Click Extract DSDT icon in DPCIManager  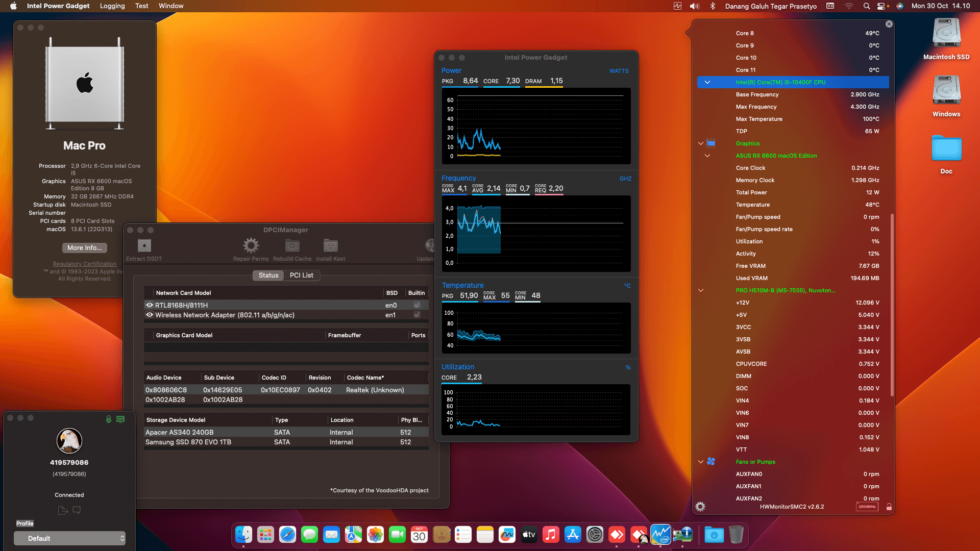point(144,246)
